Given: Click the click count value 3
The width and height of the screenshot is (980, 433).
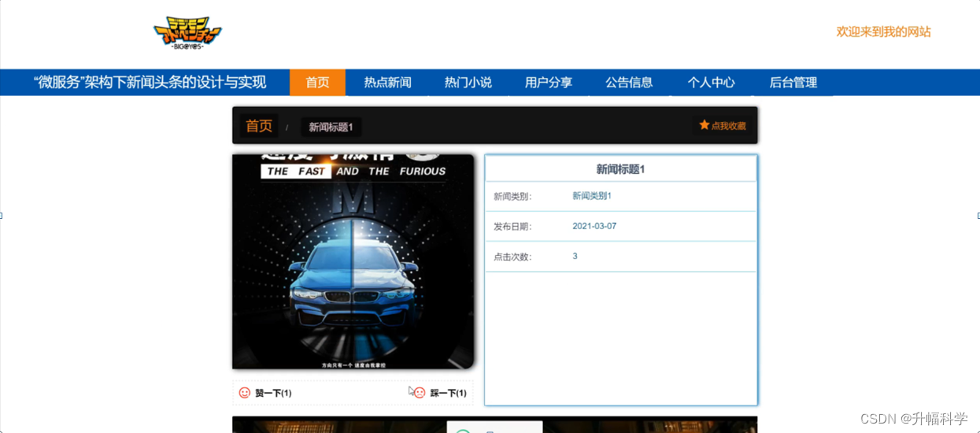Looking at the screenshot, I should (x=575, y=256).
